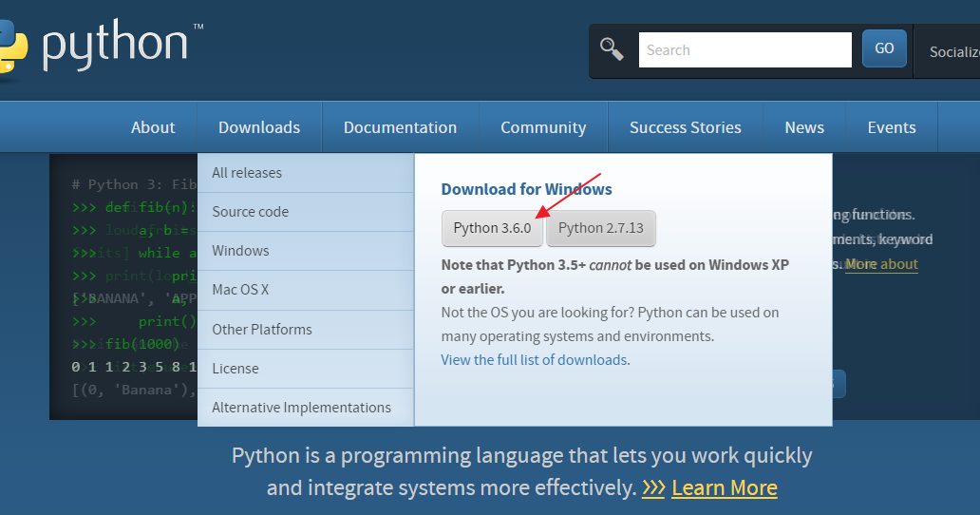The width and height of the screenshot is (980, 515).
Task: Select All releases in Downloads submenu
Action: pos(306,173)
